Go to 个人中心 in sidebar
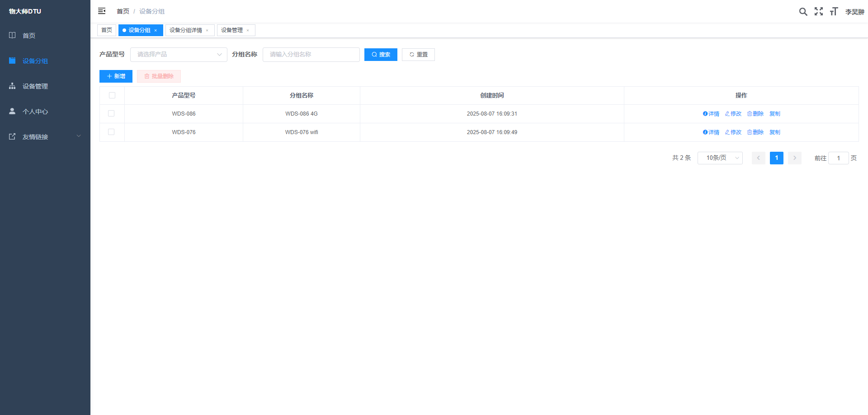Screen dimensions: 868x415 point(35,112)
